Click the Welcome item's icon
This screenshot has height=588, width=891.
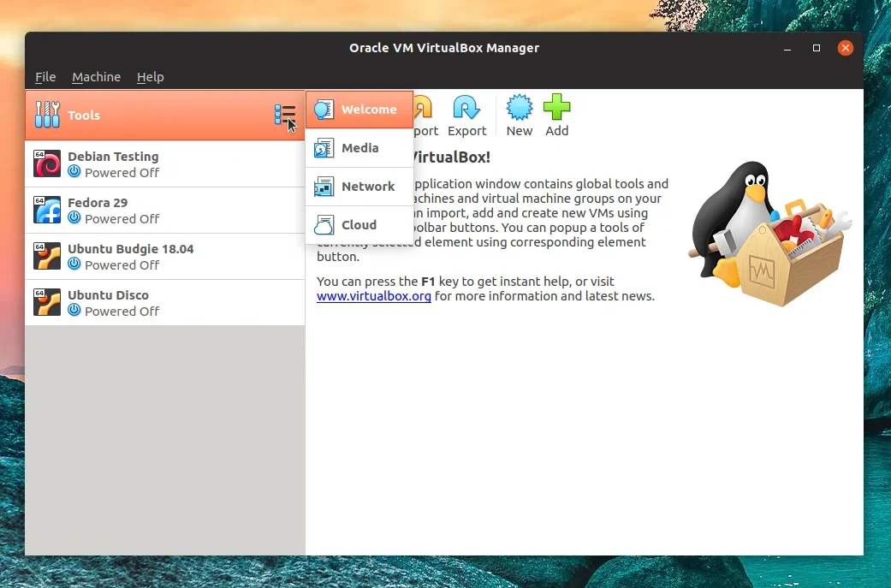click(x=324, y=110)
